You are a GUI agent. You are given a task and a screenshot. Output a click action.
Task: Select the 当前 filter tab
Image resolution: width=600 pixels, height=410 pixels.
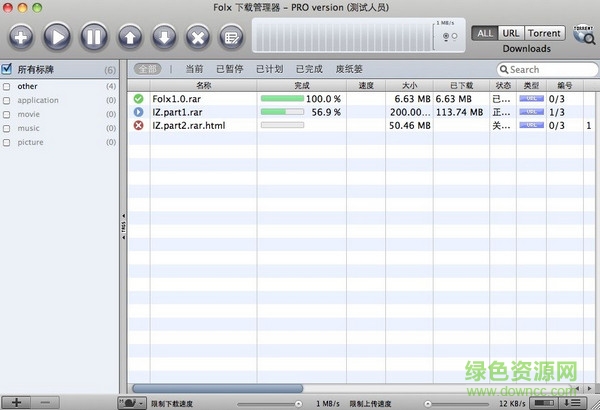pyautogui.click(x=194, y=69)
